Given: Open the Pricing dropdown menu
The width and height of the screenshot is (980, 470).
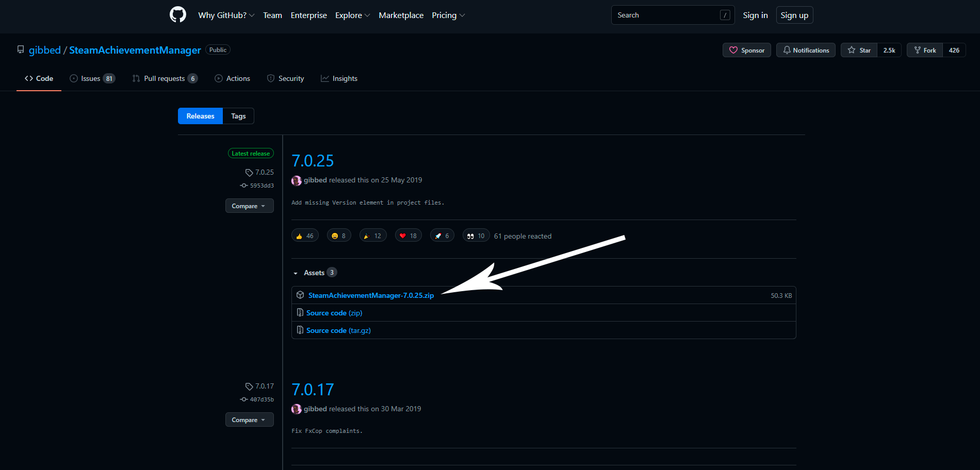Looking at the screenshot, I should click(x=448, y=15).
